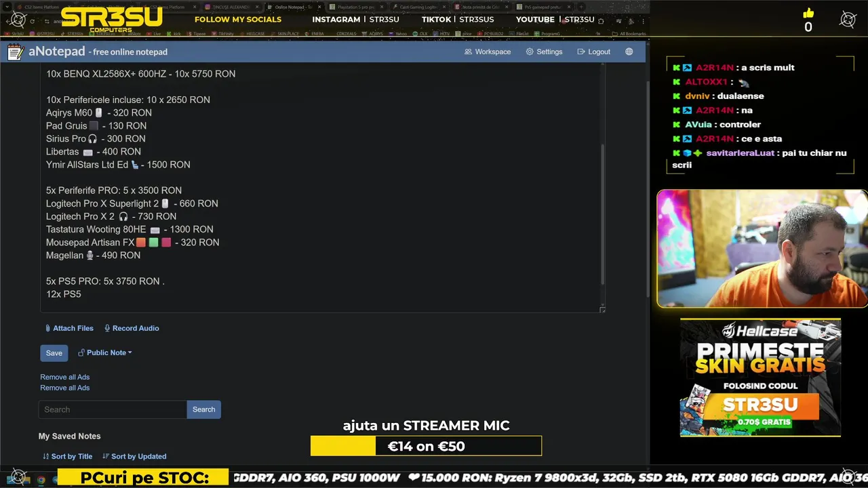Click the aNotepad logo icon
868x488 pixels.
pos(16,52)
